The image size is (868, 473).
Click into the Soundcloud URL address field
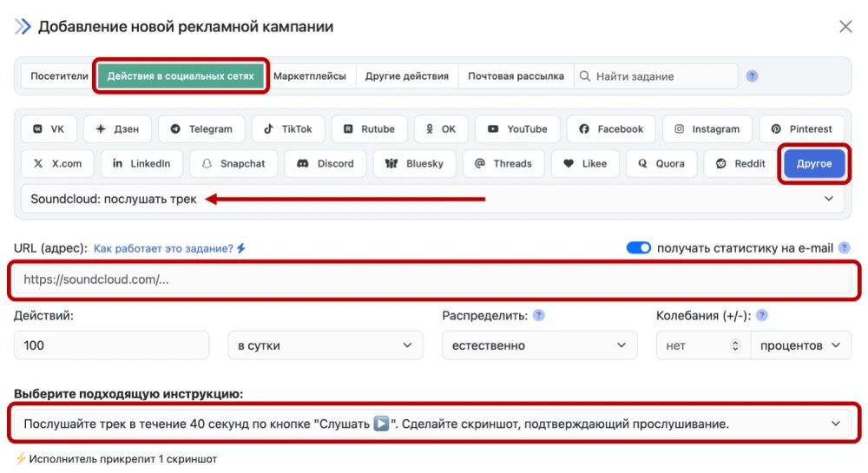coord(434,280)
